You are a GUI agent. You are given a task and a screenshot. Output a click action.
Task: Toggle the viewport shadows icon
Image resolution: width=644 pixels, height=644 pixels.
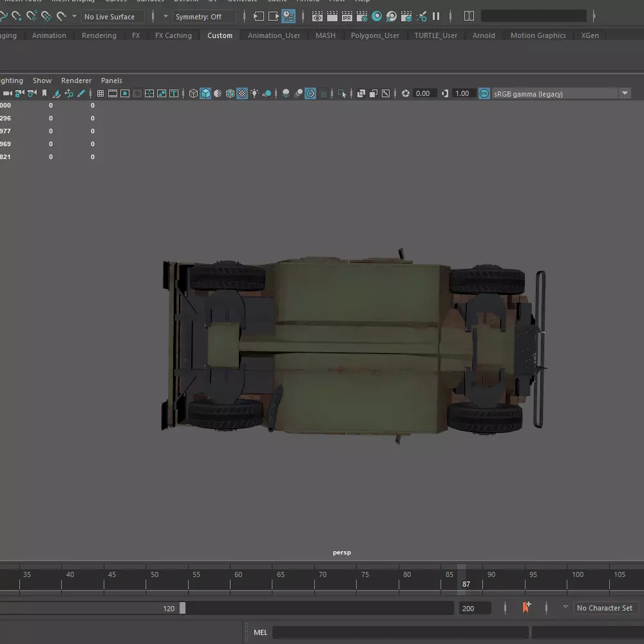tap(267, 93)
